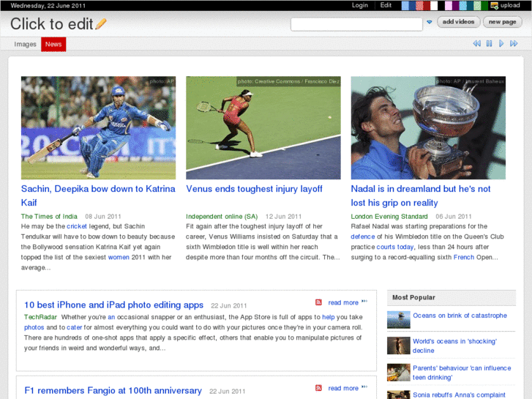
Task: Open 'Venus ends toughest injury layoff' headline
Action: coord(254,189)
